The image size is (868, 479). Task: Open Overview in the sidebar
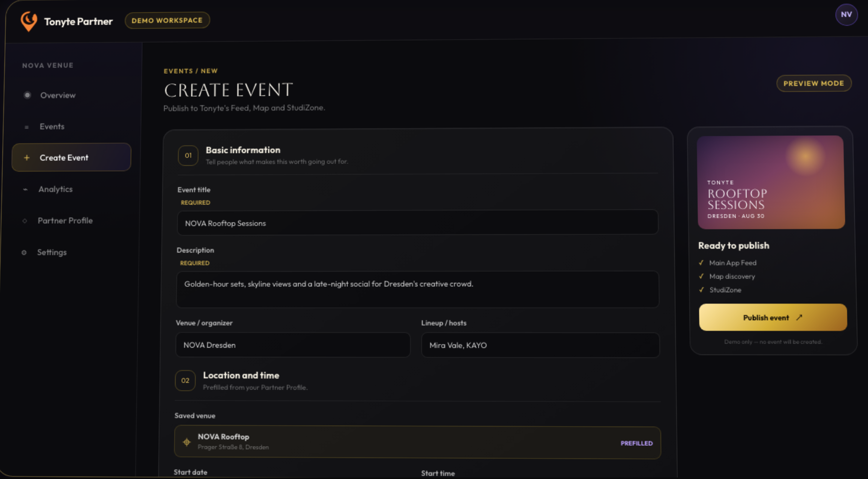point(71,95)
